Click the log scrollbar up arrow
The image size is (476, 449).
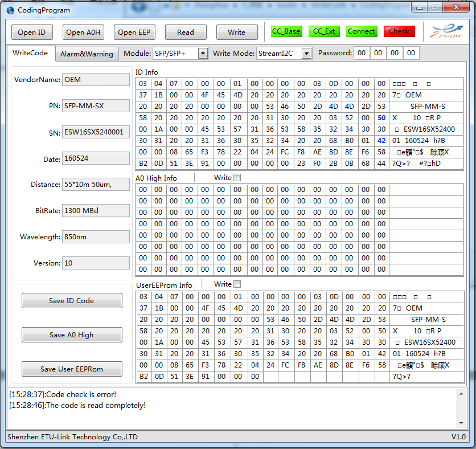(x=461, y=394)
